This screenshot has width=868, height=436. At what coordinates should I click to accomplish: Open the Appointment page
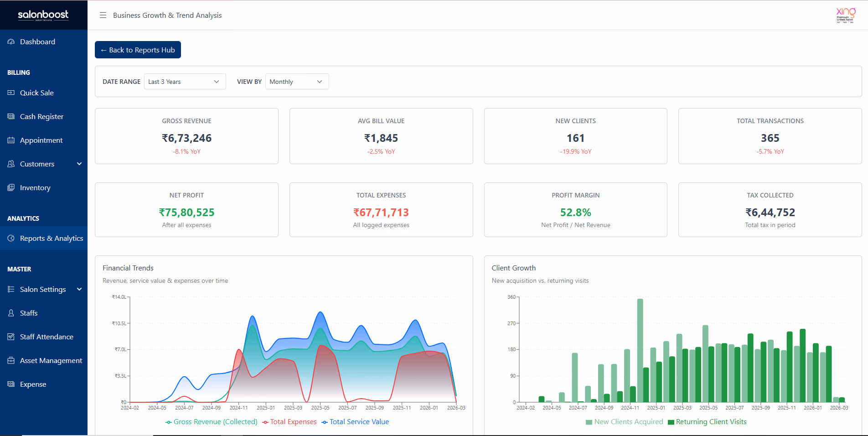44,140
